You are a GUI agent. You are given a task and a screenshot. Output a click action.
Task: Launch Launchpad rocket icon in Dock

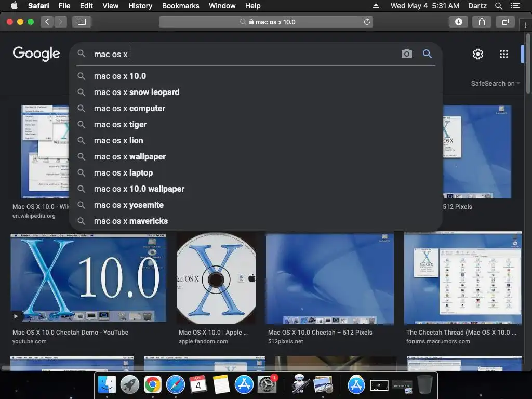coord(129,385)
